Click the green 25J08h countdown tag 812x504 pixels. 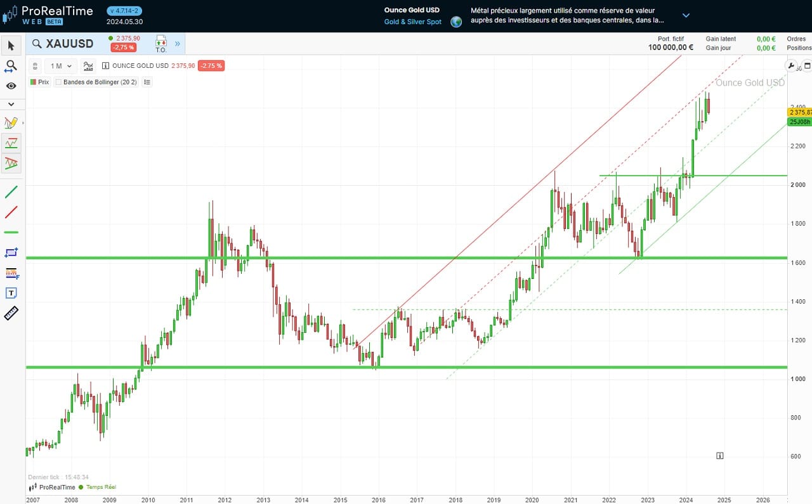point(799,122)
